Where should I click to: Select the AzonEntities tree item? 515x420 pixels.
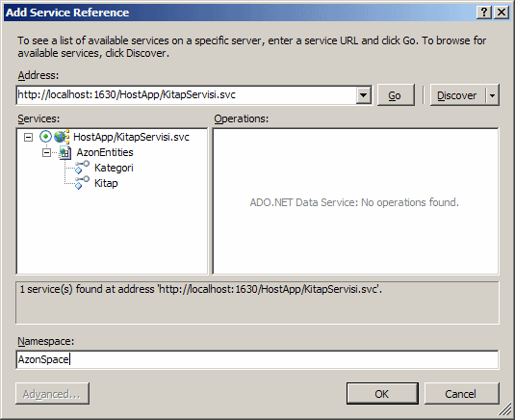(x=105, y=152)
